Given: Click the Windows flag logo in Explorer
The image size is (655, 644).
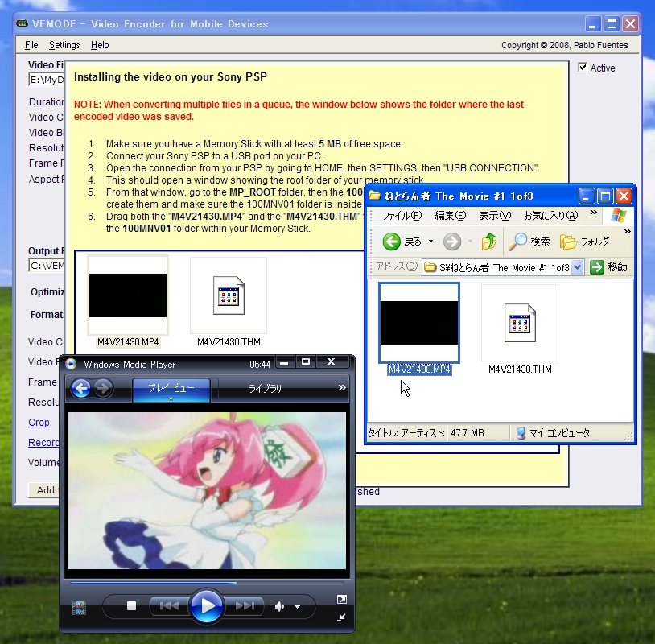Looking at the screenshot, I should (x=618, y=216).
